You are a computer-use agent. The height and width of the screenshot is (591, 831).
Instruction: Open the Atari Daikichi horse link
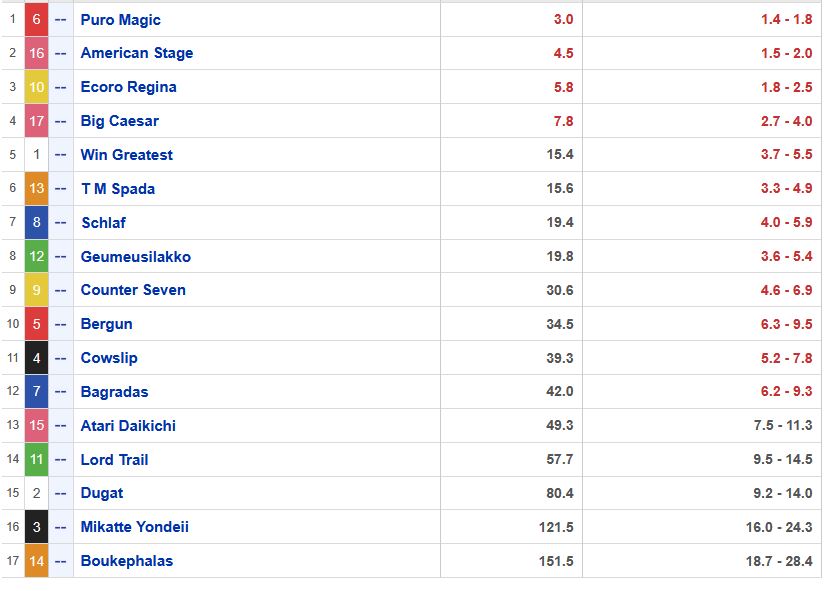click(x=128, y=426)
